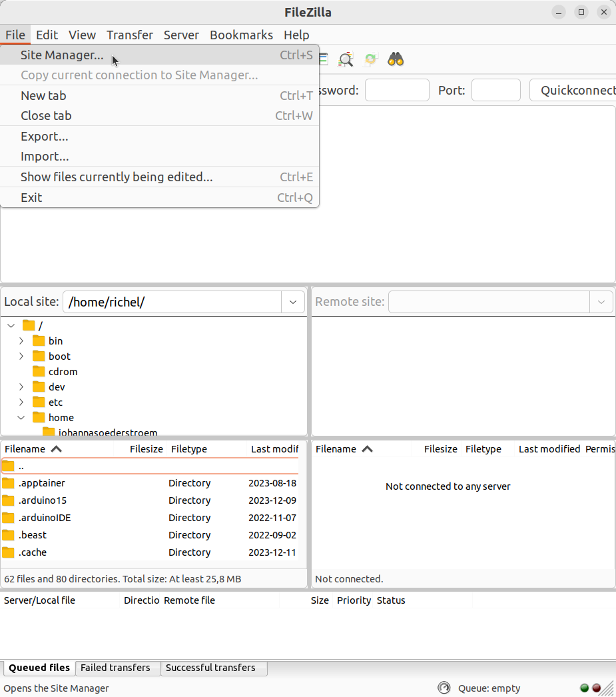Click the green connection indicator

(585, 688)
